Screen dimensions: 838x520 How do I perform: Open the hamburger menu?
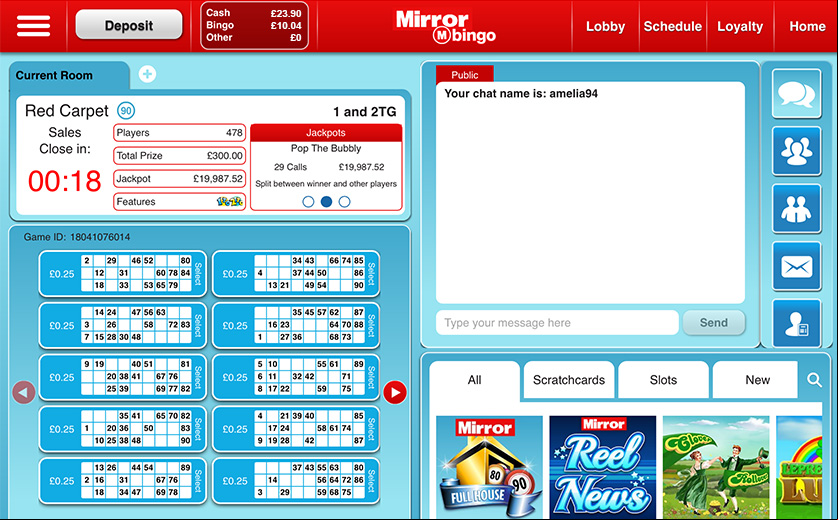(33, 26)
